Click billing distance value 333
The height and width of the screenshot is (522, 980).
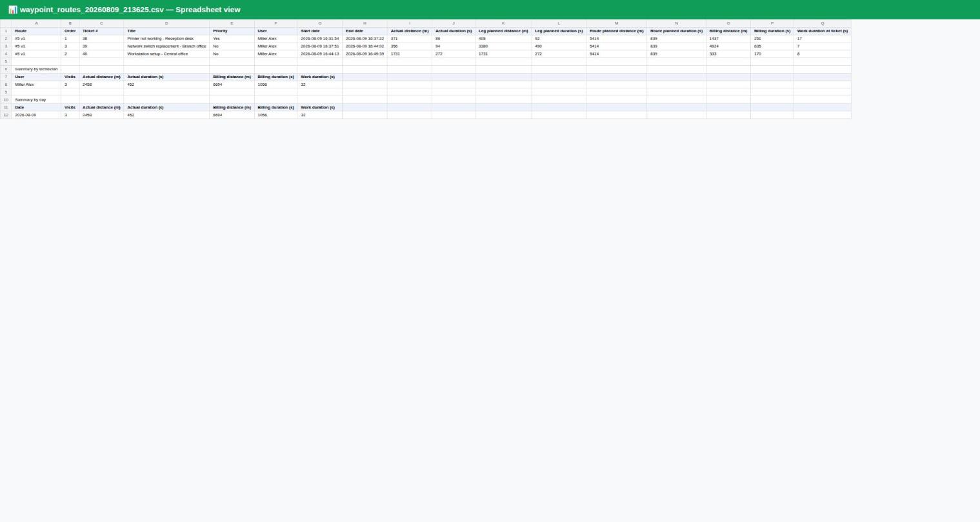pyautogui.click(x=728, y=54)
